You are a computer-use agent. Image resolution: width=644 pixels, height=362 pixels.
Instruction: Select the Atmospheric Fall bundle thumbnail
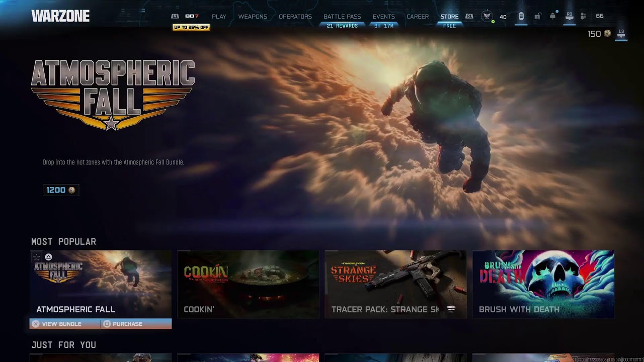pyautogui.click(x=101, y=284)
